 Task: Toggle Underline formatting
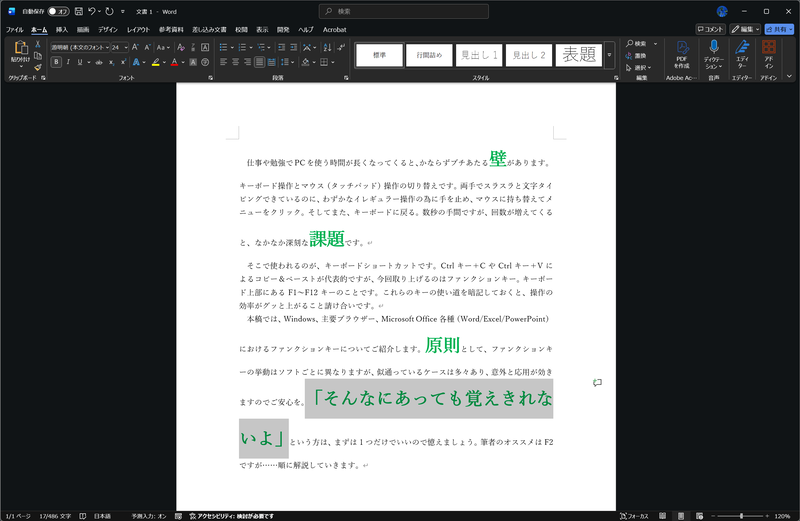pos(80,62)
